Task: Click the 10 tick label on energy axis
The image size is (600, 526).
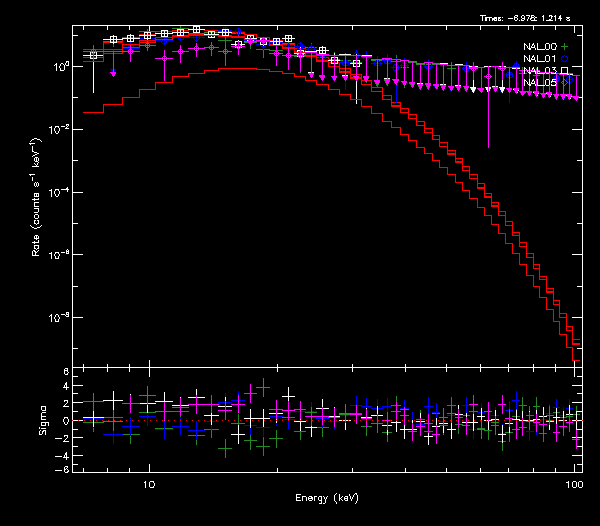Action: click(149, 484)
